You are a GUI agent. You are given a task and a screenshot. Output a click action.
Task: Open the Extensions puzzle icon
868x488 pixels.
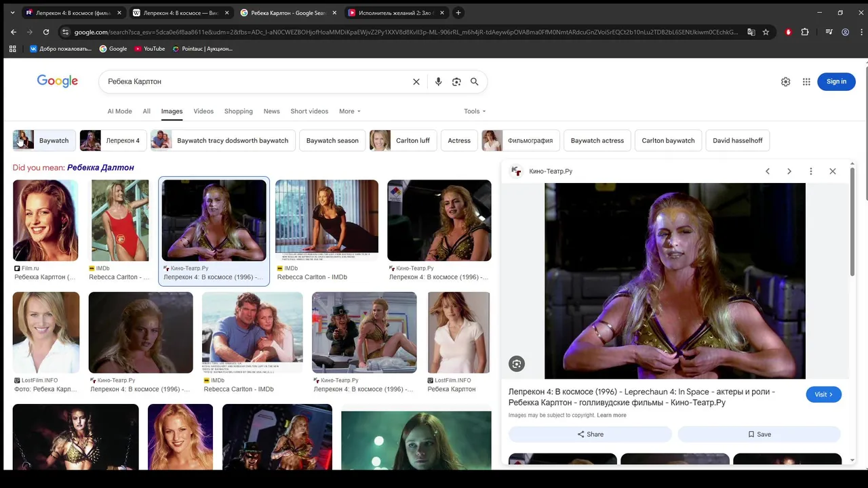(x=805, y=32)
